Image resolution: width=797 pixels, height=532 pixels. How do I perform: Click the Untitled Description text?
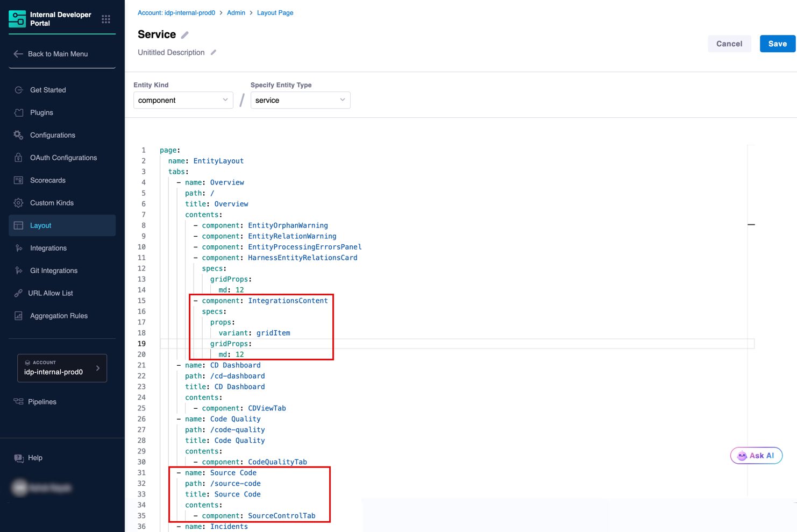tap(171, 52)
